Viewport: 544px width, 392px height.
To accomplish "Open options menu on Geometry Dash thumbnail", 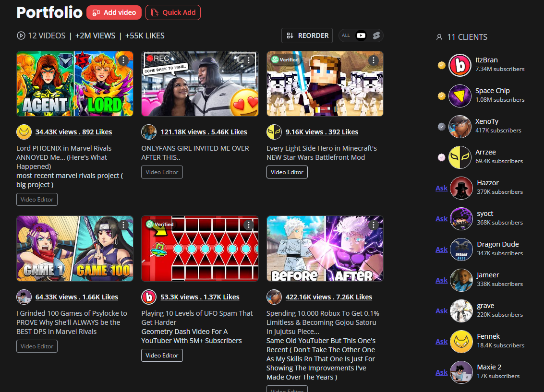I will click(x=249, y=225).
